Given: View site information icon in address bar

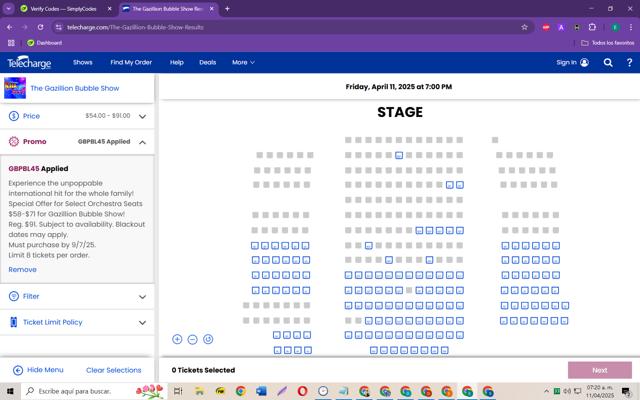Looking at the screenshot, I should [x=59, y=27].
